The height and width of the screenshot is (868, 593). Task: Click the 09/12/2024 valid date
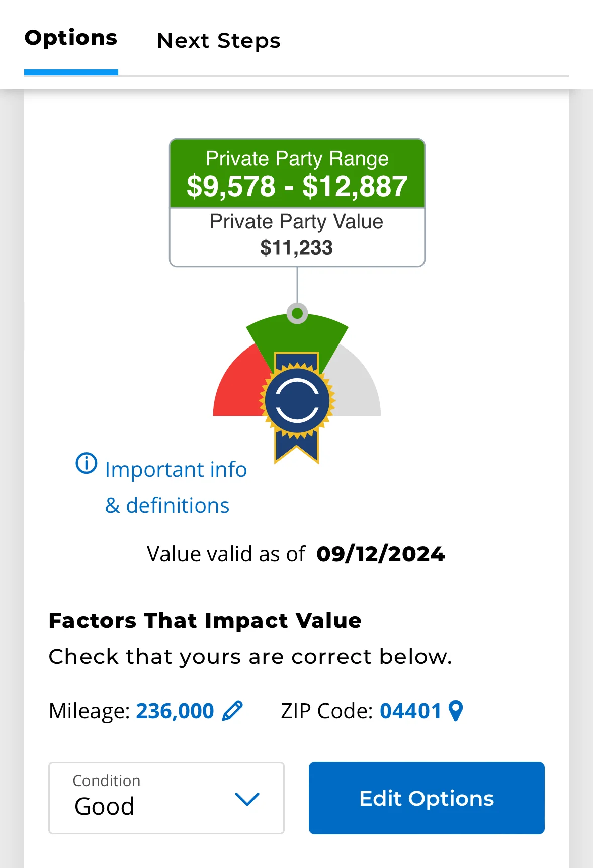click(x=381, y=554)
